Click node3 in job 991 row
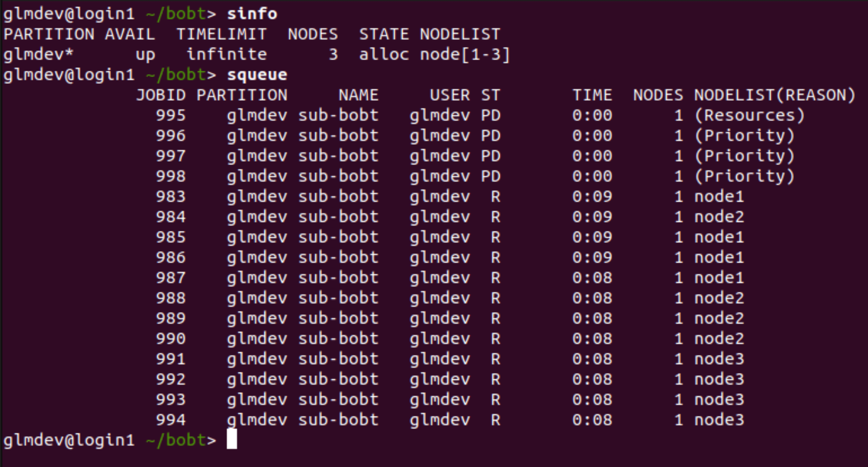The width and height of the screenshot is (868, 467). (719, 359)
